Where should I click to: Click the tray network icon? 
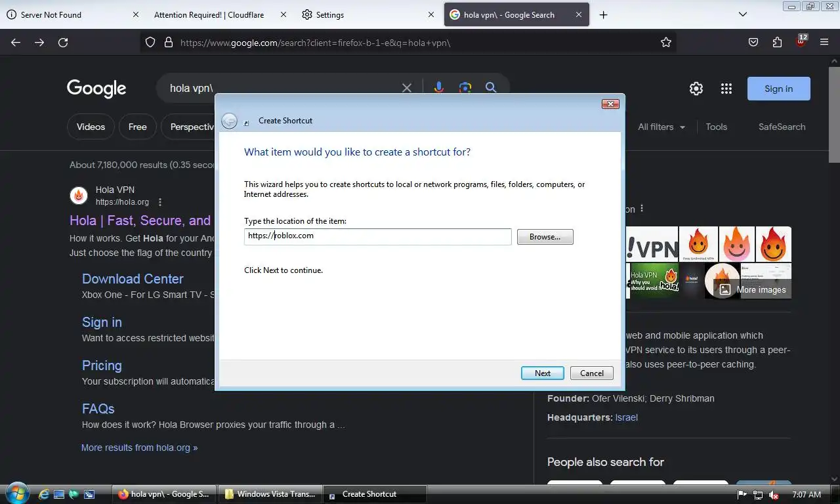[758, 495]
